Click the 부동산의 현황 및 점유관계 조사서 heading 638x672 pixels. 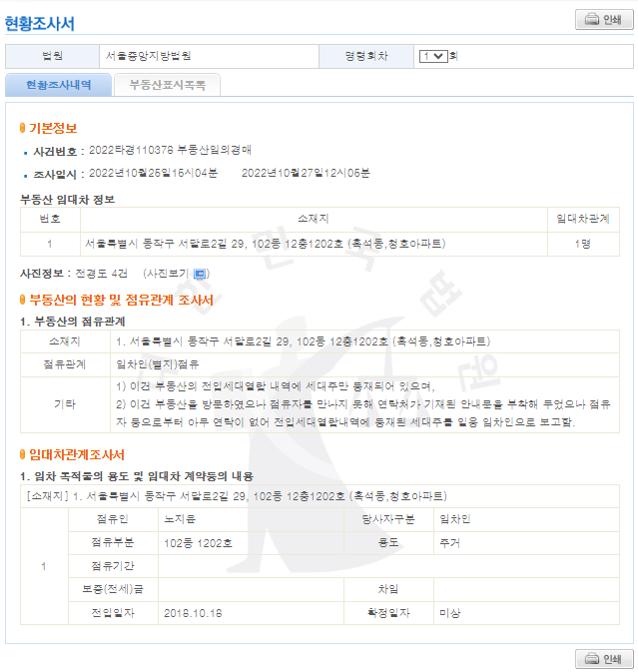pyautogui.click(x=121, y=300)
